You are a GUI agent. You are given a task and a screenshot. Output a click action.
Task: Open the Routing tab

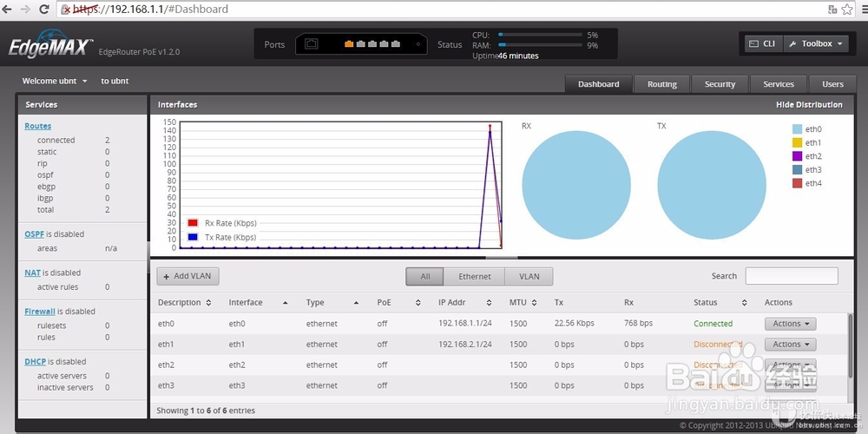tap(662, 84)
